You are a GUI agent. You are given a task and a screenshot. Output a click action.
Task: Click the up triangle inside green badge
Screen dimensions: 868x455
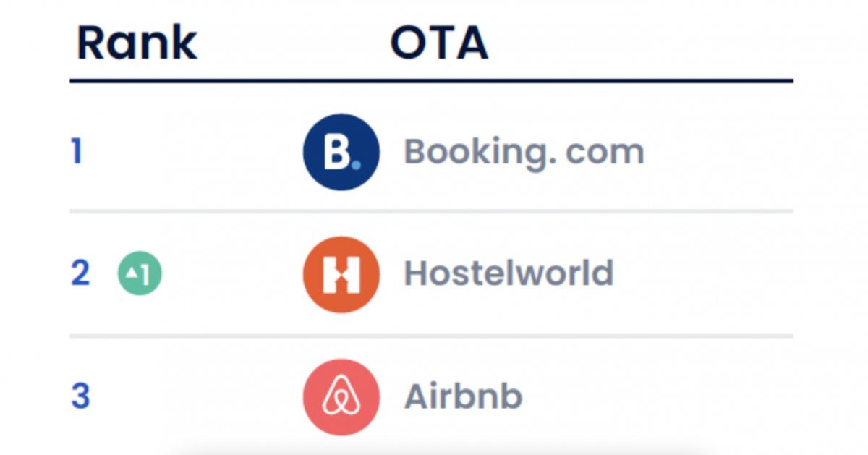pos(132,273)
